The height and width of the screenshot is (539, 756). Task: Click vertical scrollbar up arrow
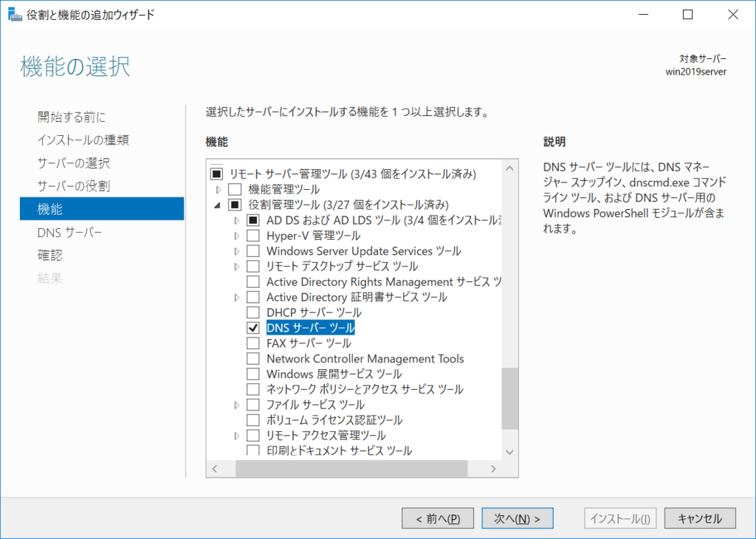click(509, 168)
